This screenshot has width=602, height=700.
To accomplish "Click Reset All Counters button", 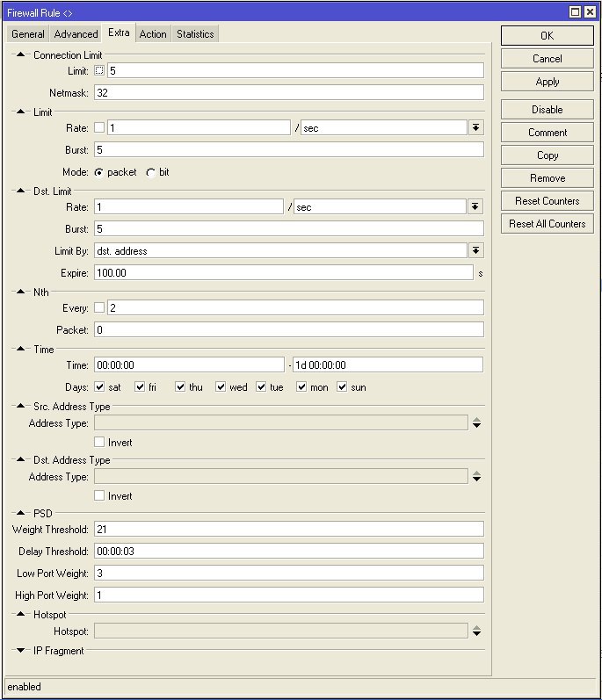I will point(547,224).
